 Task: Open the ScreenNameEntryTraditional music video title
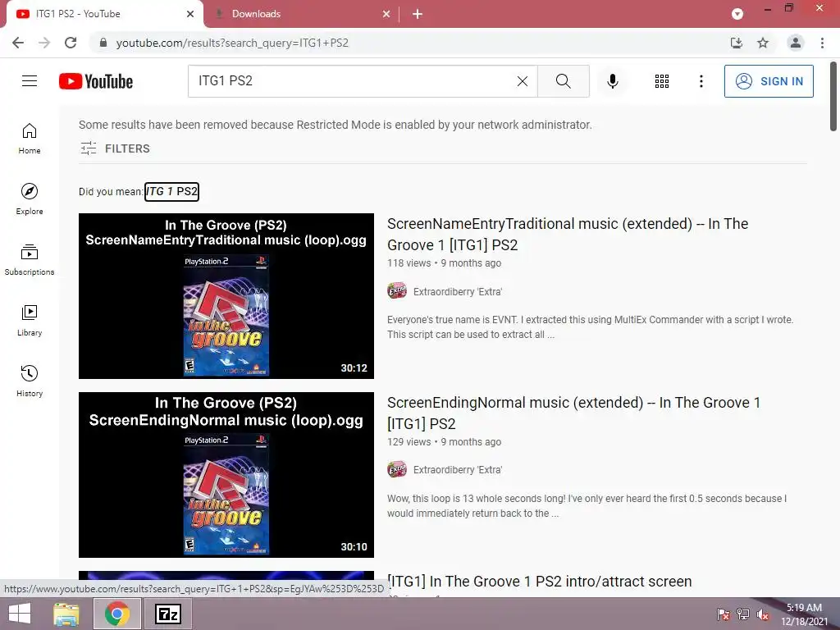pyautogui.click(x=568, y=234)
